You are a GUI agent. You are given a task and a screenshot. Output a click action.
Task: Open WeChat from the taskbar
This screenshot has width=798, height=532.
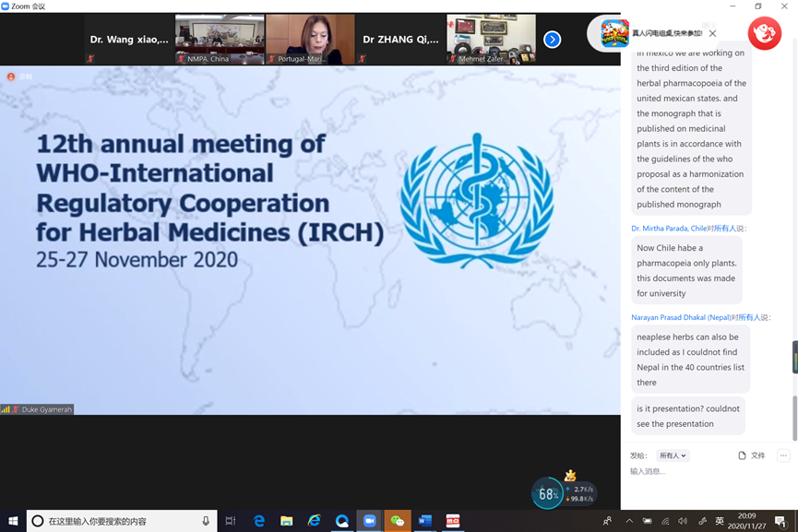pyautogui.click(x=397, y=521)
